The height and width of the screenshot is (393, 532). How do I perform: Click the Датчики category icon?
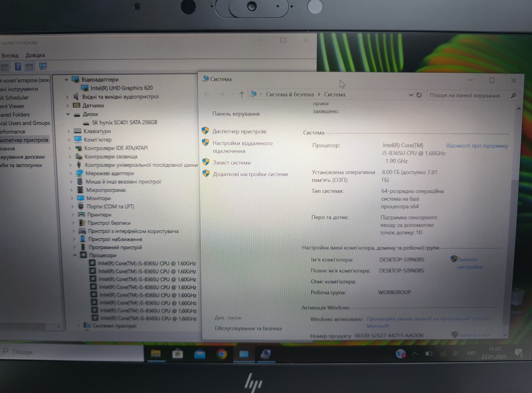(76, 105)
